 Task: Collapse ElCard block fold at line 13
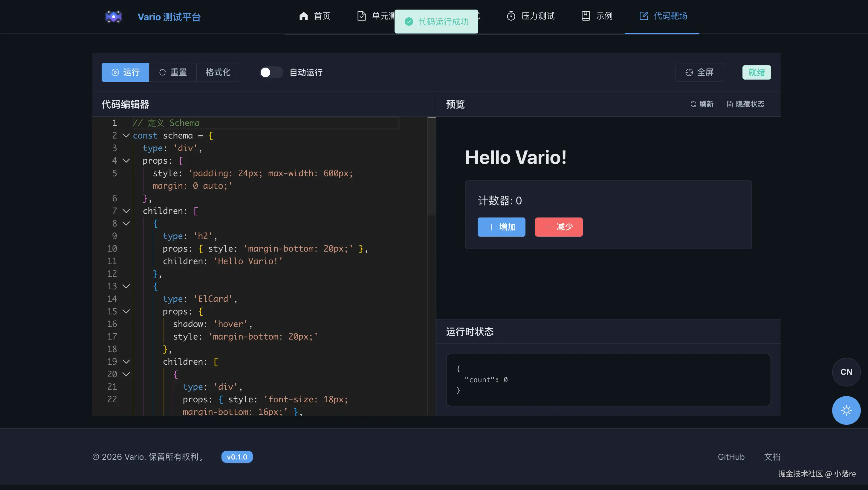(126, 286)
